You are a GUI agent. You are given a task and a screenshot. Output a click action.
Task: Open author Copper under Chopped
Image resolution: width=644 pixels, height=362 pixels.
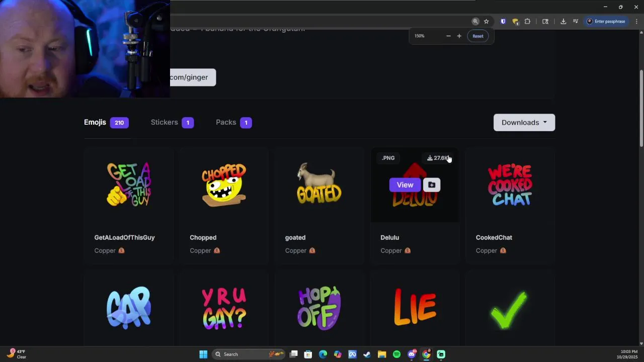tap(205, 250)
